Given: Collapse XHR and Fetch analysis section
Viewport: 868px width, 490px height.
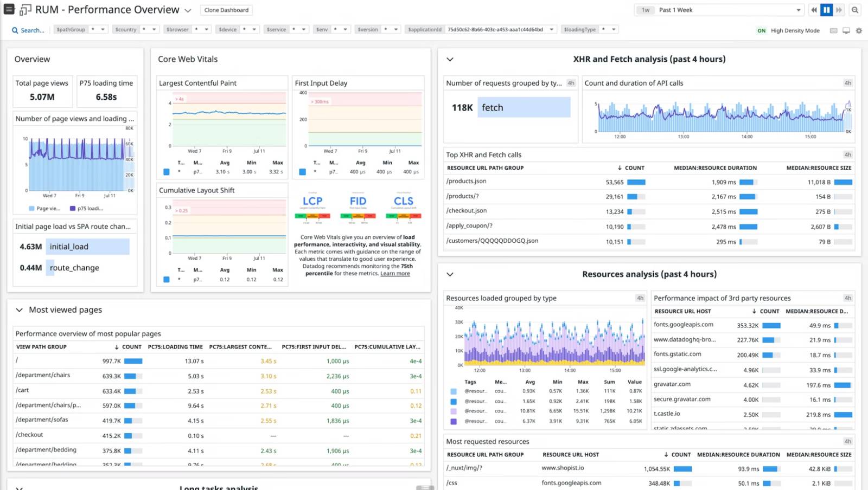Looking at the screenshot, I should point(449,59).
